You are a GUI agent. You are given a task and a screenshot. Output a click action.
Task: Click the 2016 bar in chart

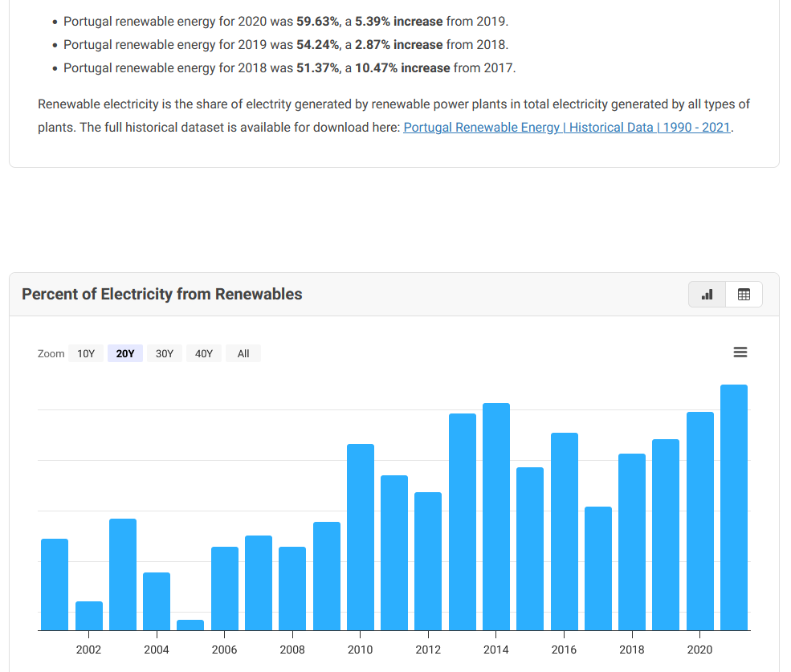[x=564, y=531]
